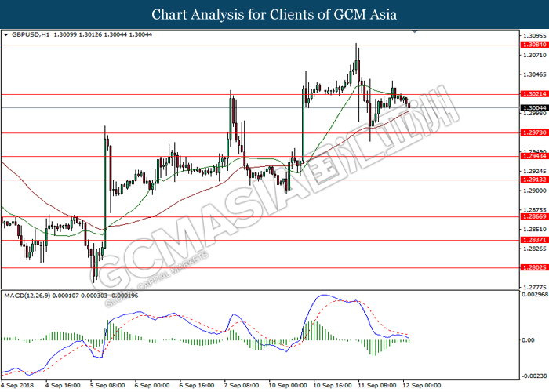Viewport: 549px width, 392px height.
Task: Click the MACD zero level 0.00 label
Action: click(x=528, y=340)
